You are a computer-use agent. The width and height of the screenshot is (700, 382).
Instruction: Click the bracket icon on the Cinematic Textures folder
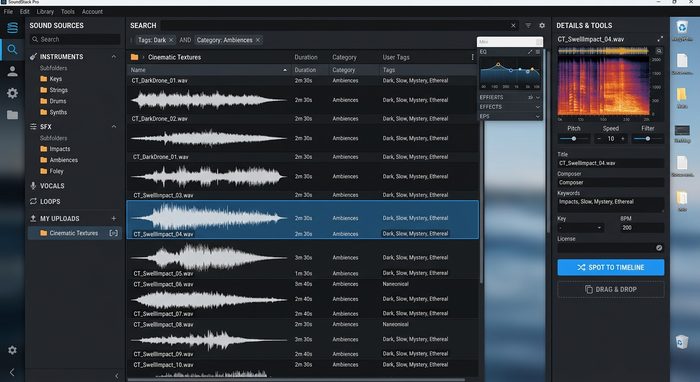114,233
